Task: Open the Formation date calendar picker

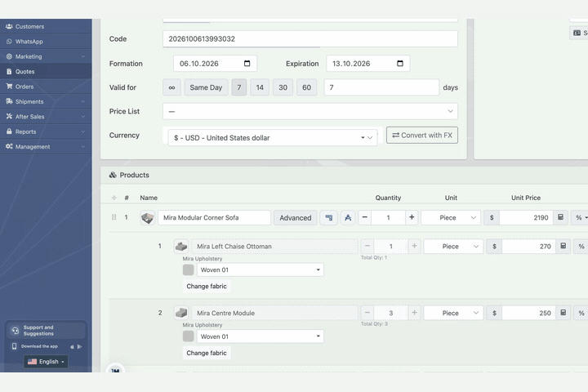Action: tap(247, 64)
